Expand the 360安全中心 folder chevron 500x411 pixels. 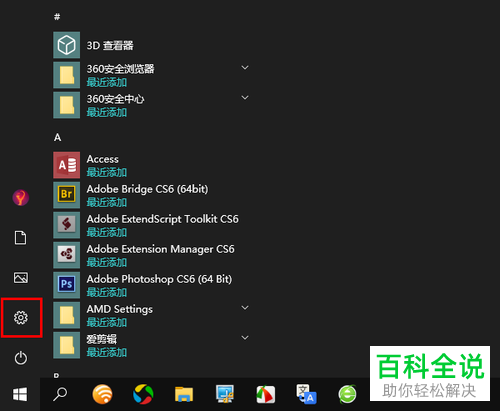coord(245,98)
